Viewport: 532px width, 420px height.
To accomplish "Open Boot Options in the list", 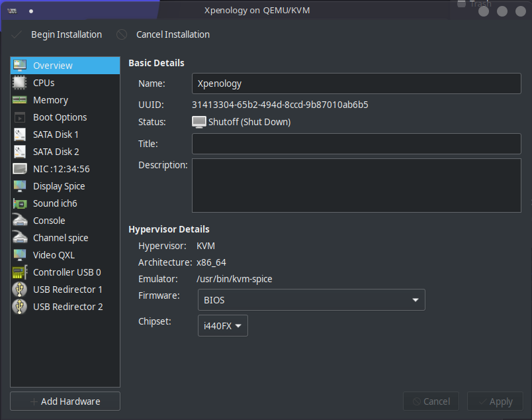I will (65, 117).
